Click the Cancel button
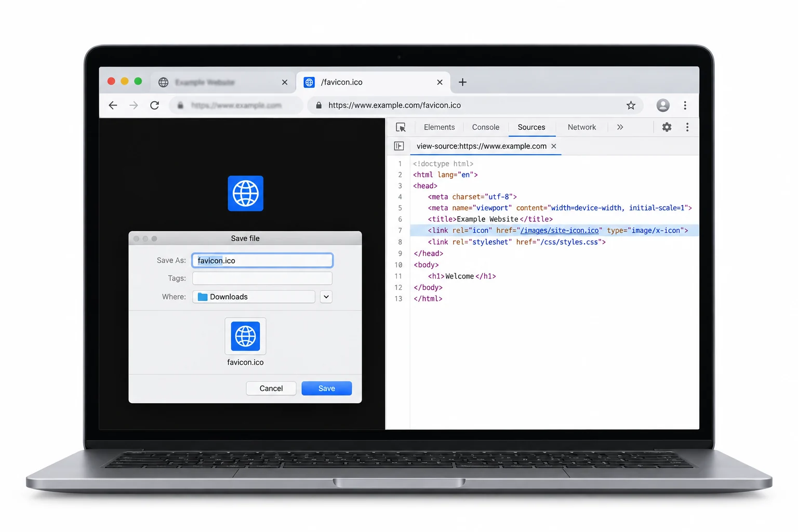The height and width of the screenshot is (532, 798). (271, 389)
